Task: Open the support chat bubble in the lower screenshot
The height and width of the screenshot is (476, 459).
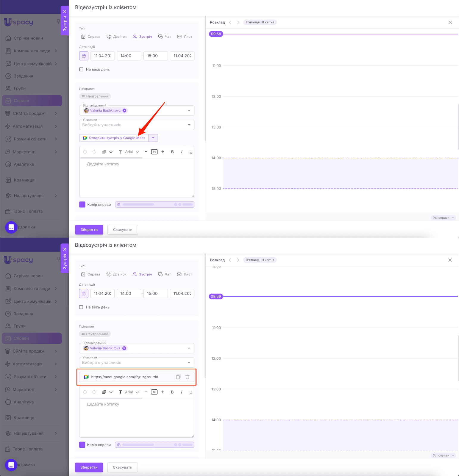Action: coord(11,465)
